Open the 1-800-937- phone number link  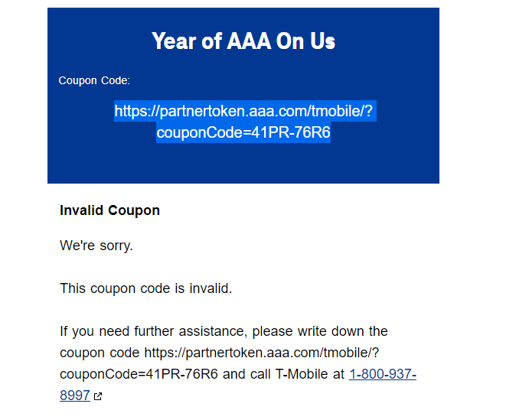(383, 374)
